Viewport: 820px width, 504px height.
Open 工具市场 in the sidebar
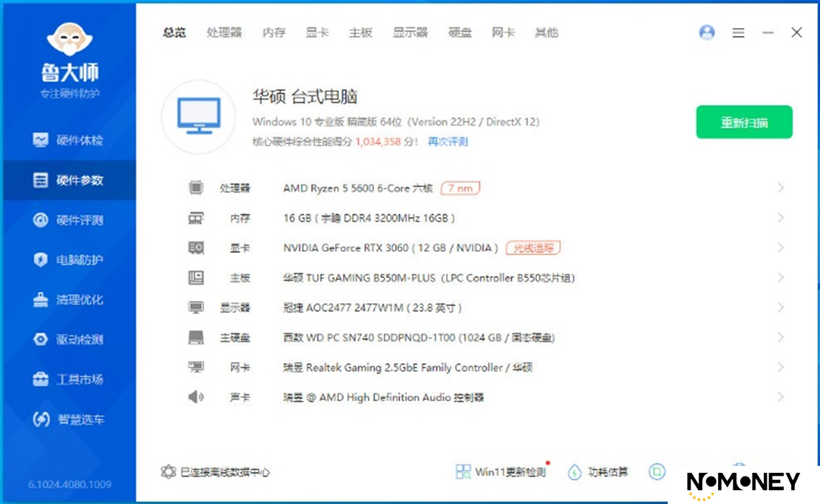click(x=68, y=379)
